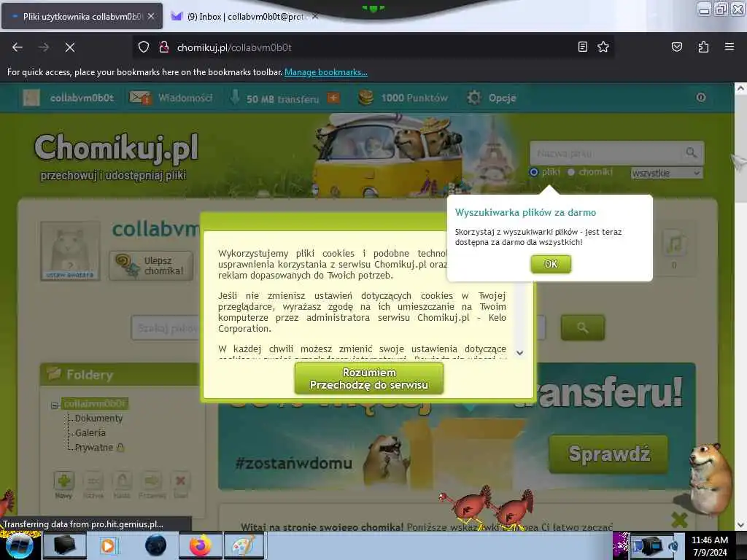Open the 50 MB transferu item
Viewport: 747px width, 560px height.
point(282,98)
